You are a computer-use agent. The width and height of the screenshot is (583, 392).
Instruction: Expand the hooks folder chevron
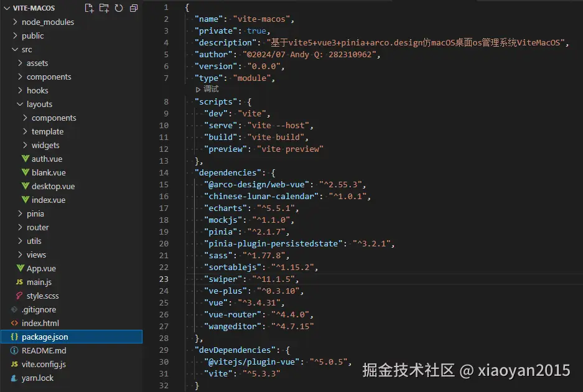(20, 90)
